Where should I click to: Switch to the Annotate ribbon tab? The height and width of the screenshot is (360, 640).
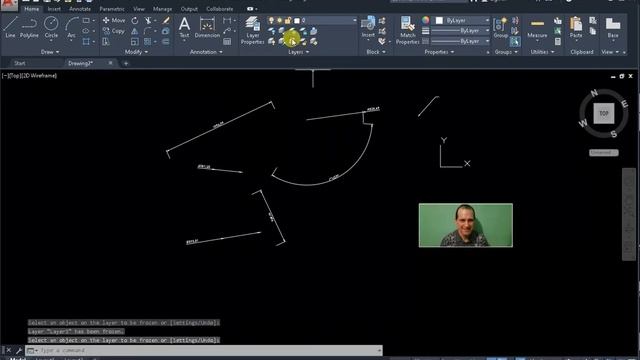pyautogui.click(x=80, y=9)
